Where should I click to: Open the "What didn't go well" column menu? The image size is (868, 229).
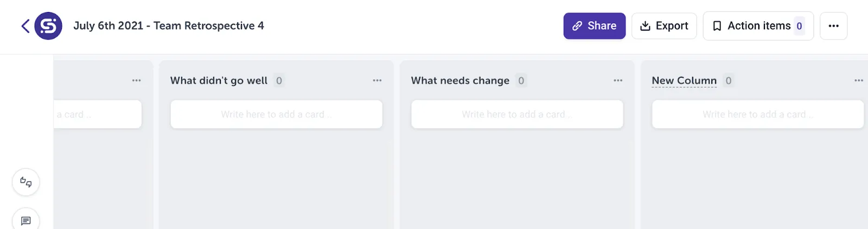pyautogui.click(x=377, y=80)
